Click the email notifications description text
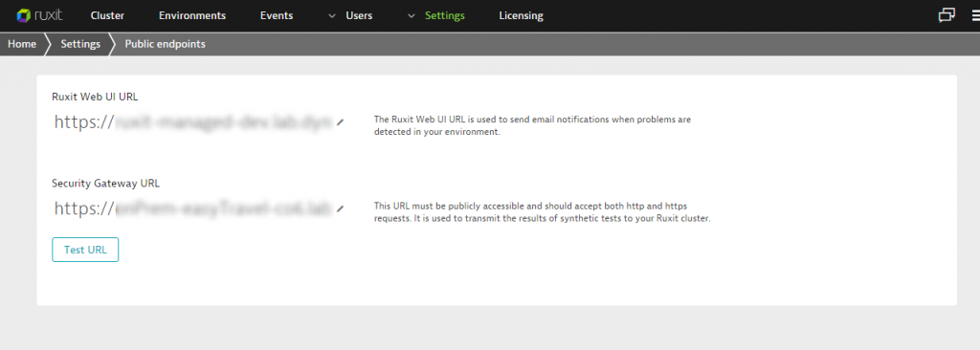The height and width of the screenshot is (350, 980). pyautogui.click(x=532, y=125)
